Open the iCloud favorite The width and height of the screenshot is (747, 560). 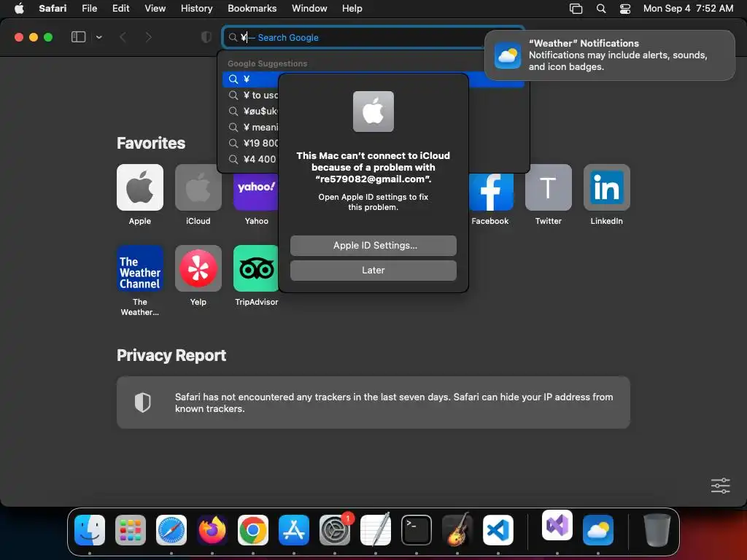198,187
